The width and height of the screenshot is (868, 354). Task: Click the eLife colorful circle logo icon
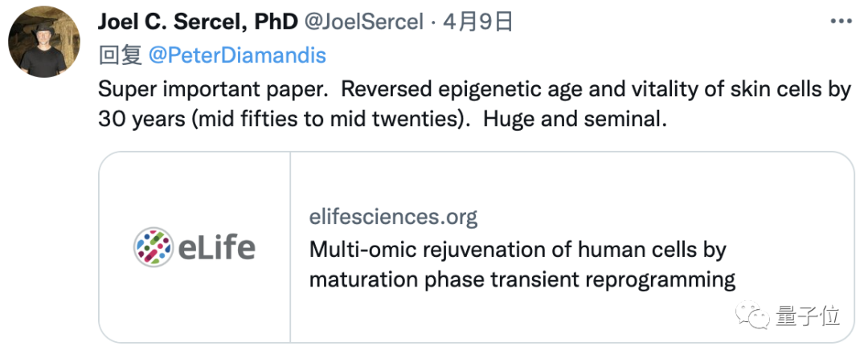[x=153, y=247]
